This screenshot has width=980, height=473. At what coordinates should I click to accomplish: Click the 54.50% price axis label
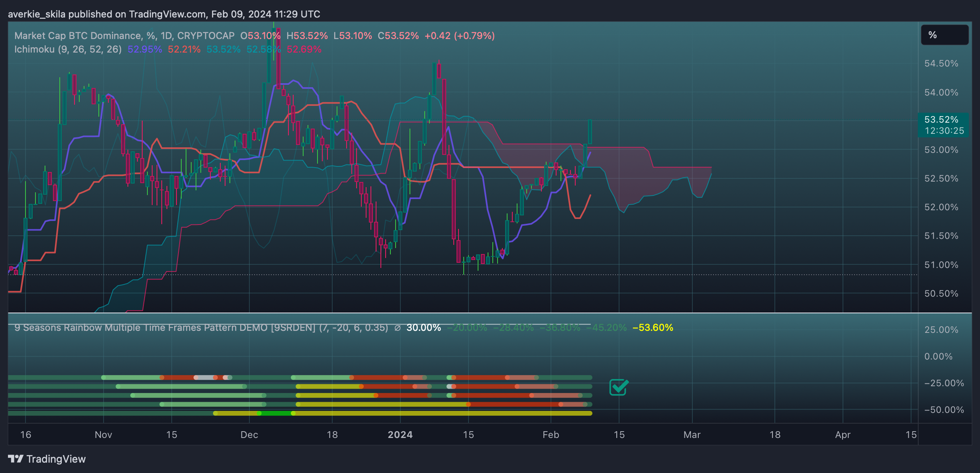(941, 63)
